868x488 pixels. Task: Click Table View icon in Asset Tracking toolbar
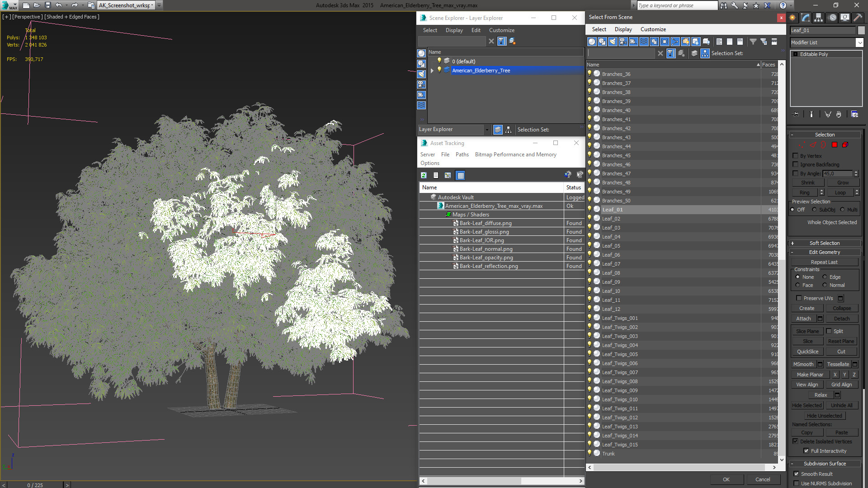click(460, 175)
